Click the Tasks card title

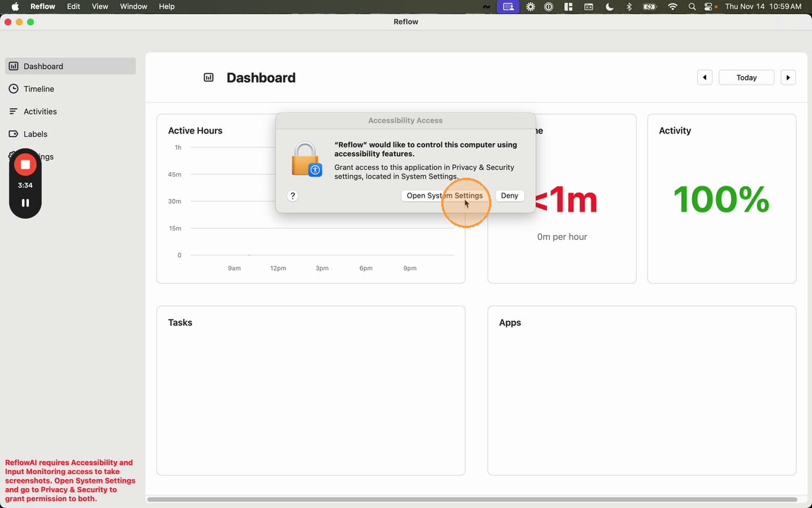point(180,322)
